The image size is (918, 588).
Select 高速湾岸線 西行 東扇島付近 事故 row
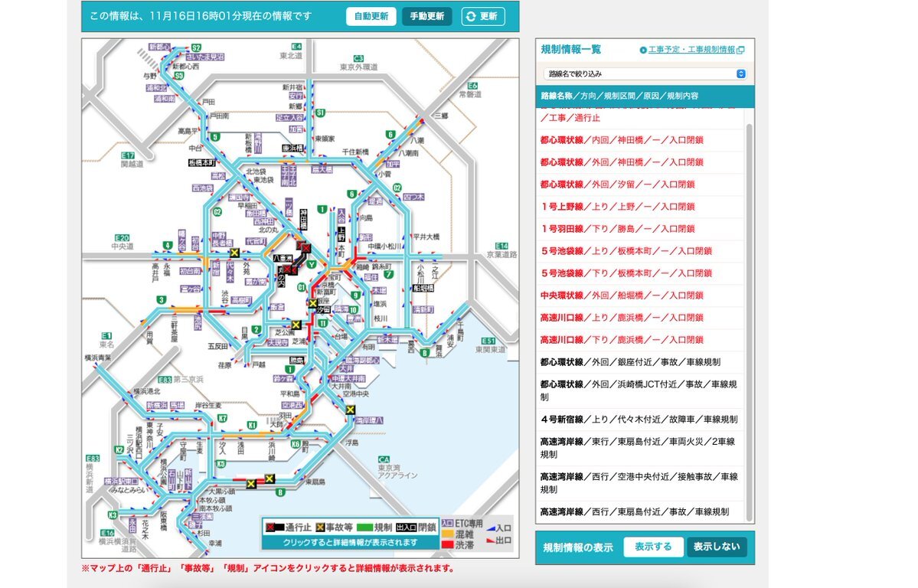pyautogui.click(x=641, y=512)
